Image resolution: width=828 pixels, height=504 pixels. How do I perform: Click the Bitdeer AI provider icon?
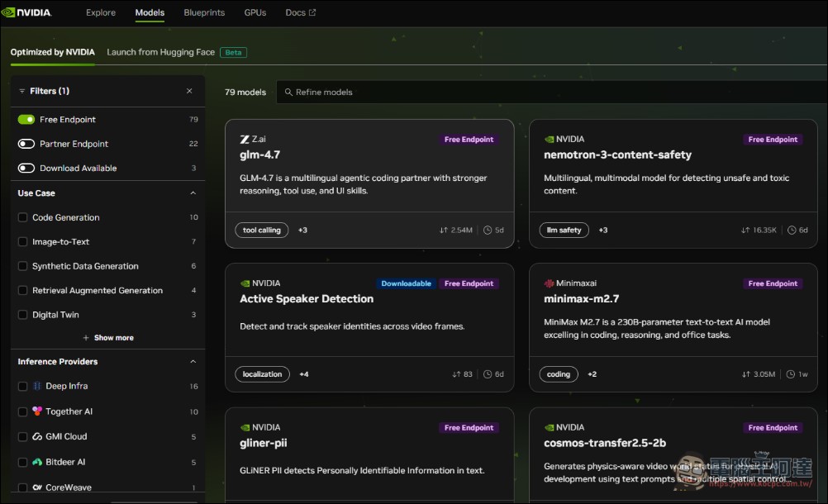37,462
